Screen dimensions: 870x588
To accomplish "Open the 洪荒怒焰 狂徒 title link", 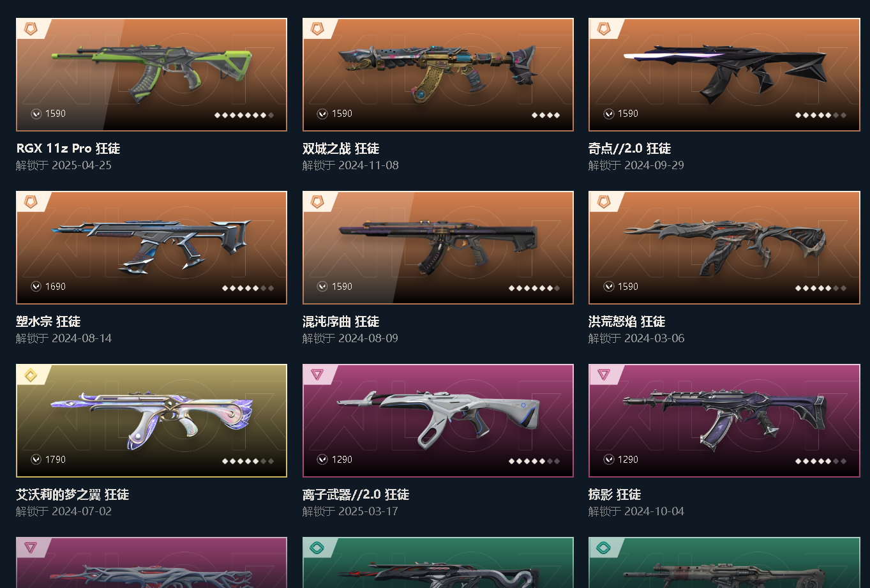I will 627,322.
